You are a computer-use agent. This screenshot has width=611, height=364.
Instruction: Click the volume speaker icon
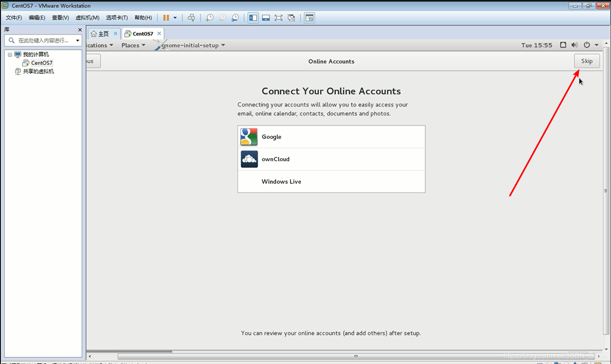(574, 45)
